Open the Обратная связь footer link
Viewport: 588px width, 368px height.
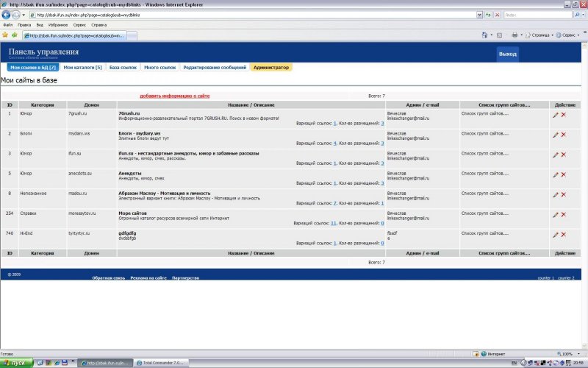(x=107, y=278)
